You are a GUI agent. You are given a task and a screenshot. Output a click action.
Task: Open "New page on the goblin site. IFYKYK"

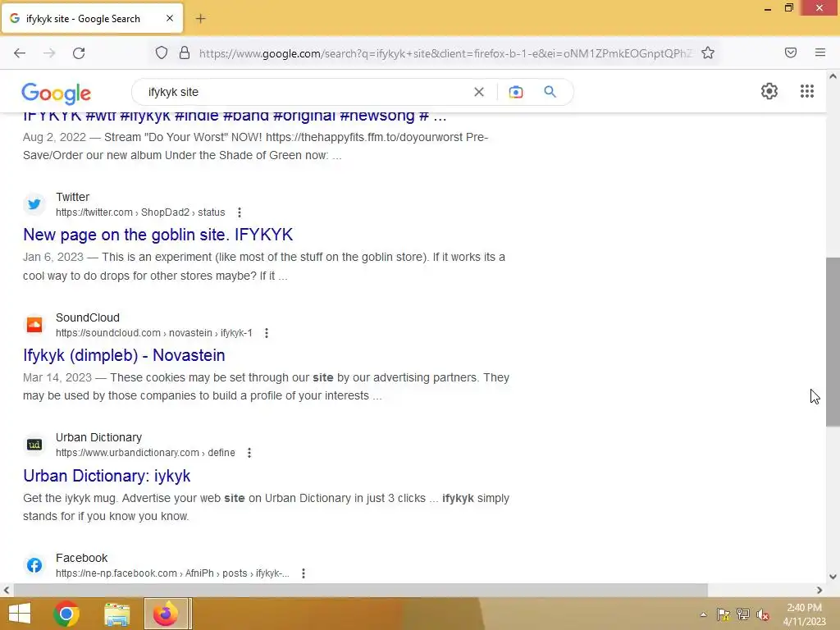(158, 235)
